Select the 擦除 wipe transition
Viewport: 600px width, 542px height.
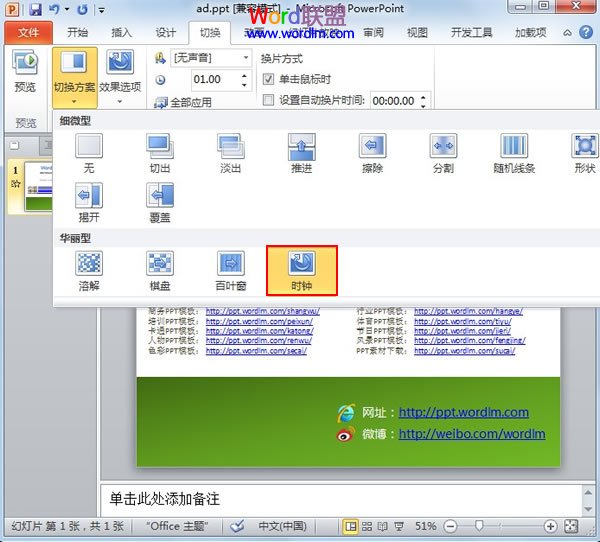(x=373, y=153)
